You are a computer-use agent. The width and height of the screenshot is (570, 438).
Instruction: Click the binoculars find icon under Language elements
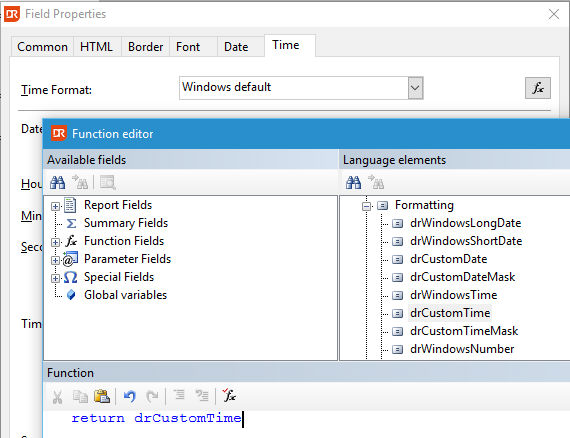coord(353,182)
